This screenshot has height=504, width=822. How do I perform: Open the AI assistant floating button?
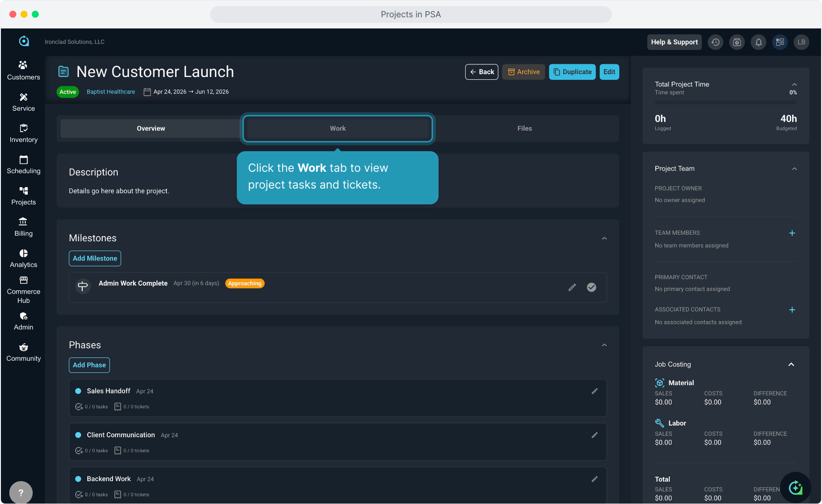pos(795,488)
